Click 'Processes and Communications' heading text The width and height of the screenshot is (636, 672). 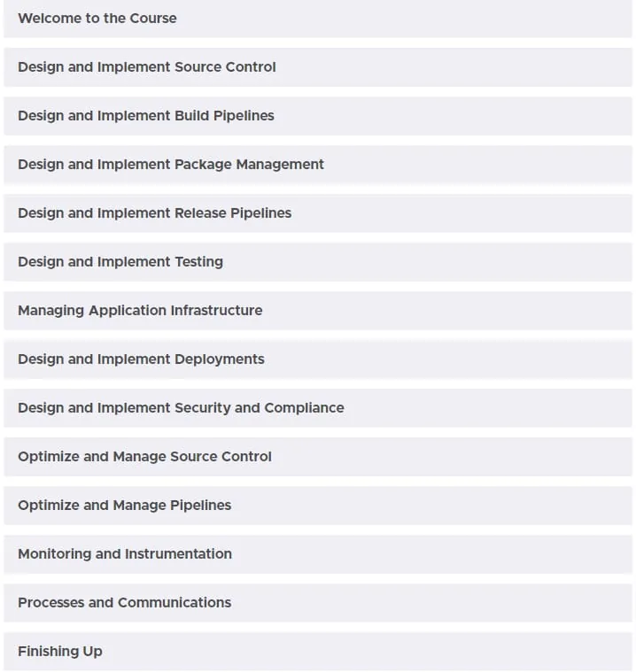click(x=125, y=603)
